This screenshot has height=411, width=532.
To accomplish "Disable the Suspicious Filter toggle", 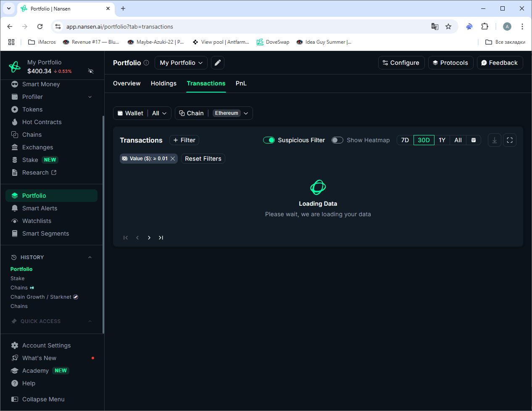I will point(269,140).
